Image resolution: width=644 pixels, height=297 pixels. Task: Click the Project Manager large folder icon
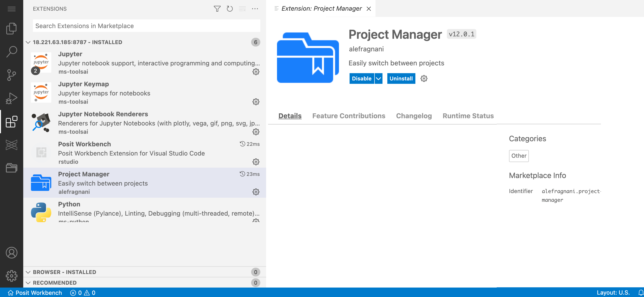pos(308,57)
